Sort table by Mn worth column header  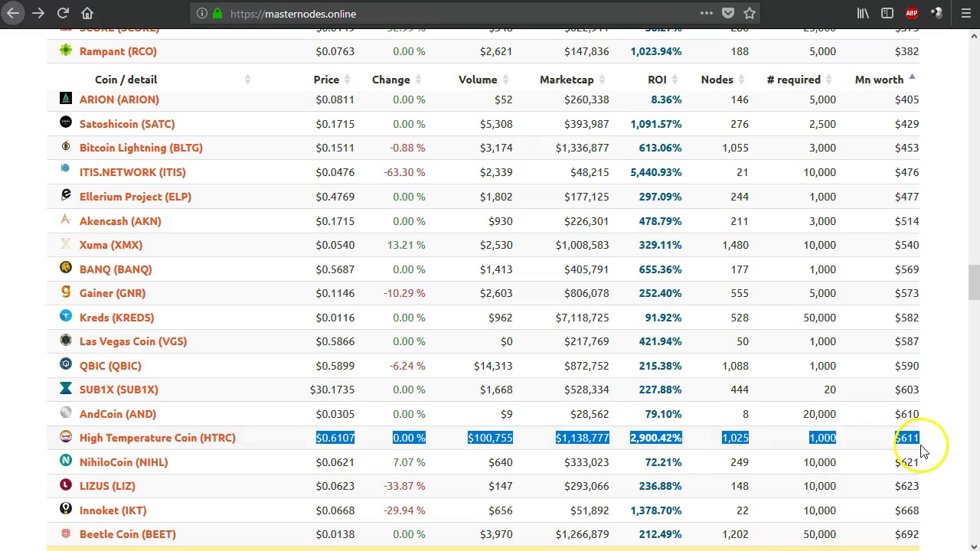(879, 80)
